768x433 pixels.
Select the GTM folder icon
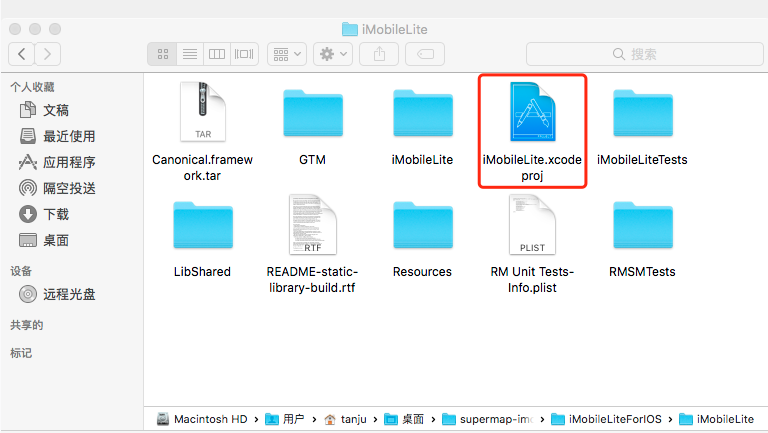tap(313, 113)
